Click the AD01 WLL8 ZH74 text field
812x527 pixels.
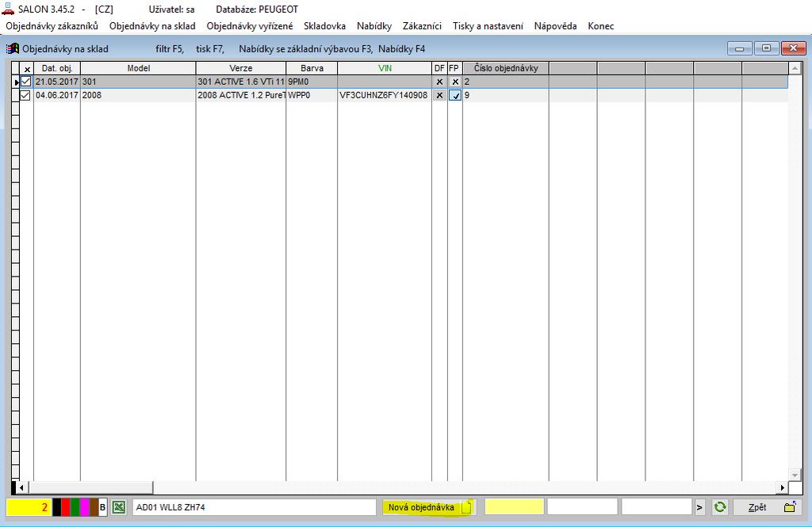pos(255,507)
